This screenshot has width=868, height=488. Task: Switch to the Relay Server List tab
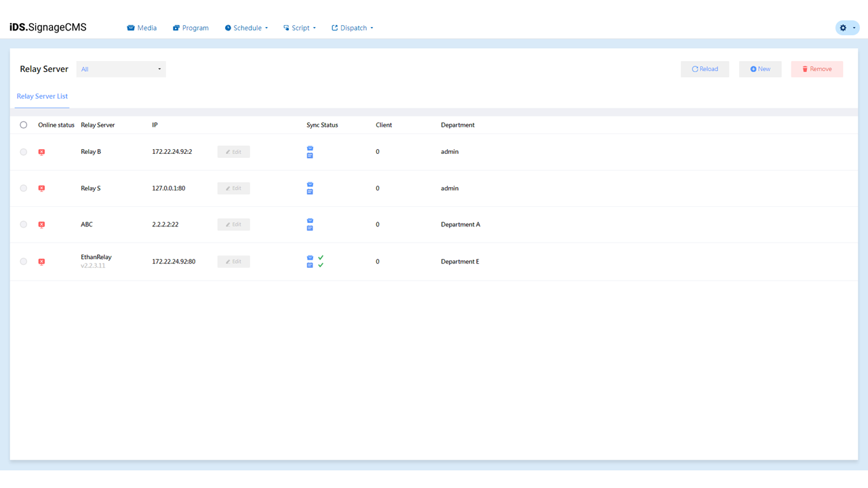point(41,96)
